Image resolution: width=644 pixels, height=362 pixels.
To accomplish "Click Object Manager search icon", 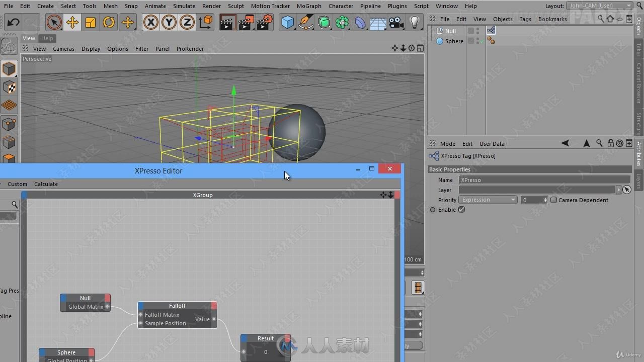I will 600,19.
